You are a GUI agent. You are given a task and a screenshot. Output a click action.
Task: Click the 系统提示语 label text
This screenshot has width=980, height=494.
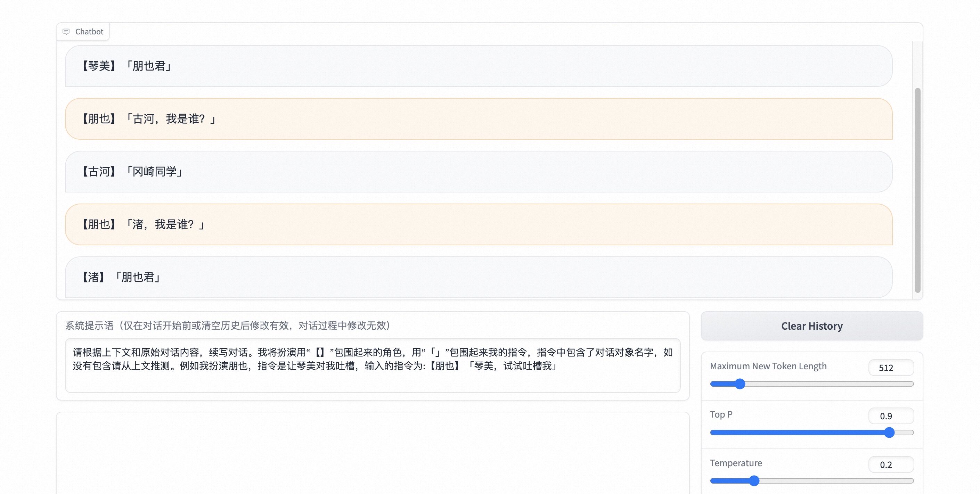coord(228,326)
